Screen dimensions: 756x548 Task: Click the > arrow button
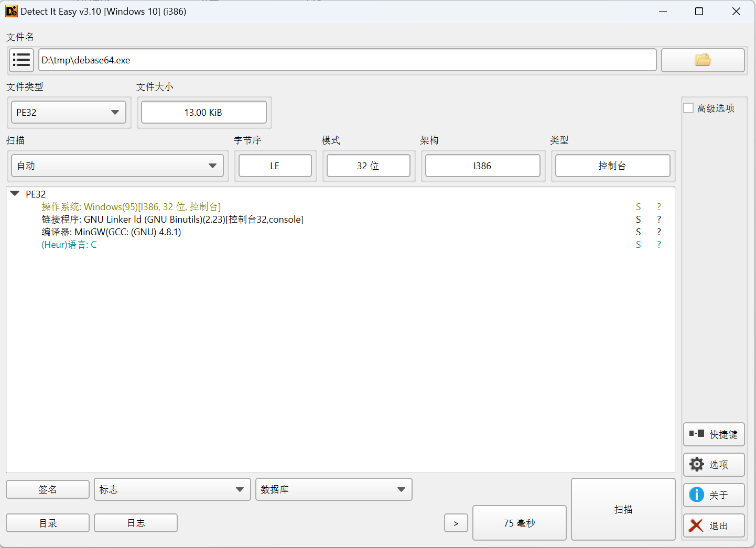point(456,523)
